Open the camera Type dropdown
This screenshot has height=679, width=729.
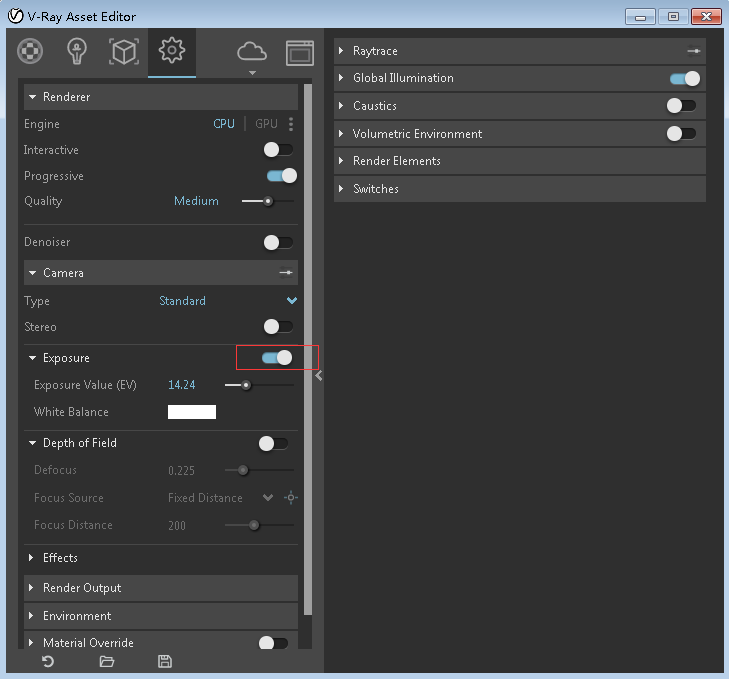(291, 301)
